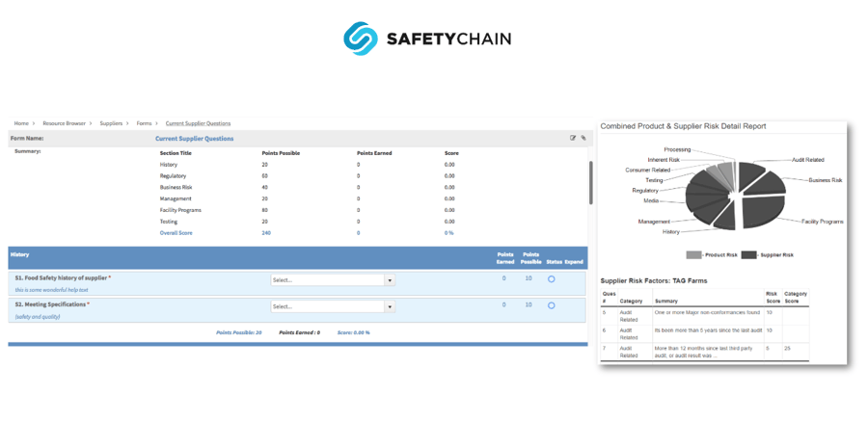This screenshot has width=868, height=421.
Task: Click the Consumer Related pie chart label
Action: (648, 170)
